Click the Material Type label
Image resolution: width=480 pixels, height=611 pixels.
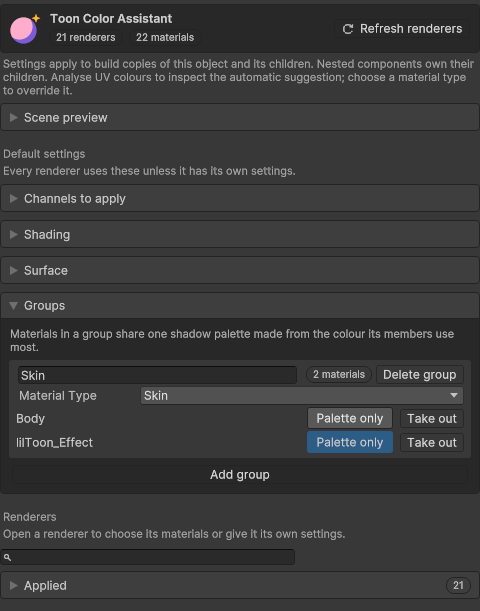tap(58, 396)
